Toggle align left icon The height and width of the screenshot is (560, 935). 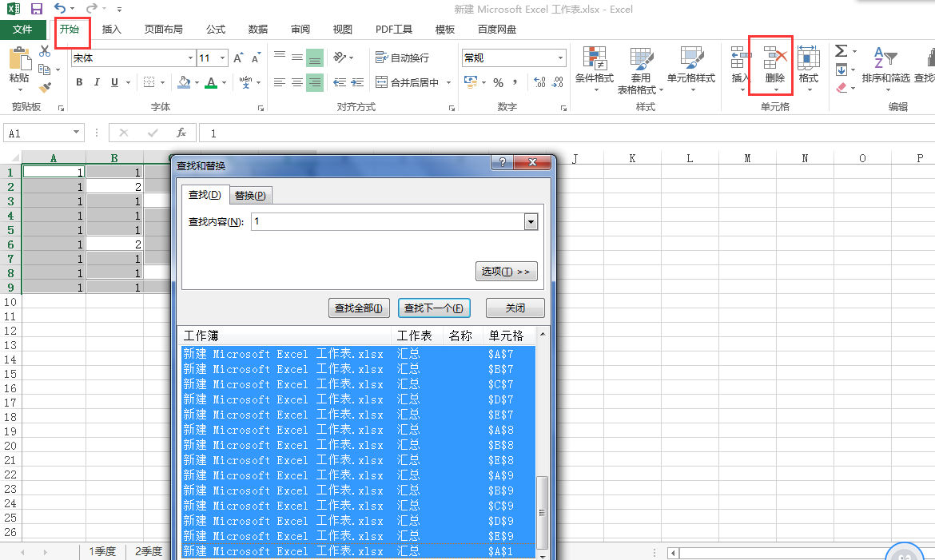point(279,82)
